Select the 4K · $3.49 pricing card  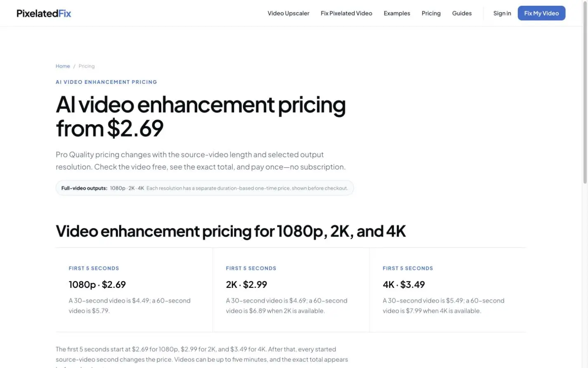tap(448, 290)
